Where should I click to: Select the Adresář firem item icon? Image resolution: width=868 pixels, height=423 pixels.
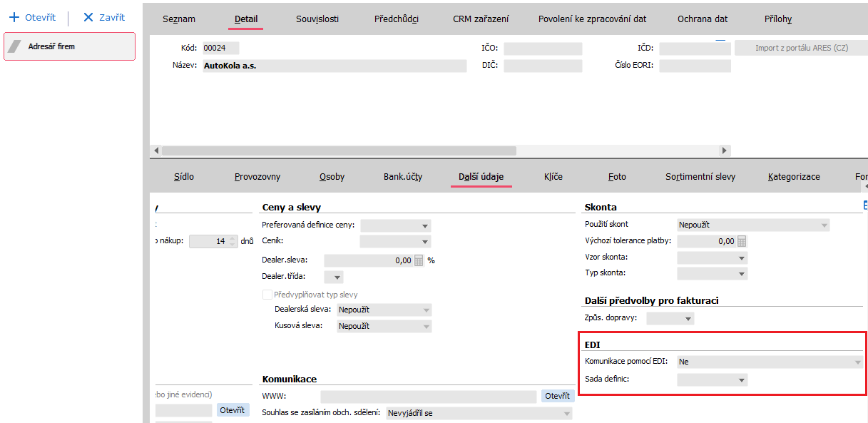pyautogui.click(x=16, y=46)
